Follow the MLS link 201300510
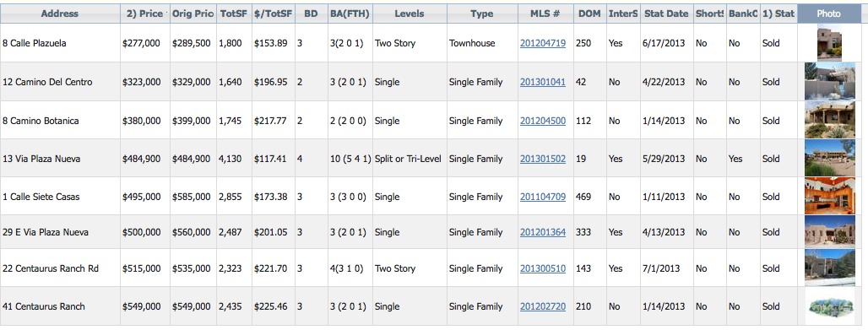Image resolution: width=868 pixels, height=330 pixels. pyautogui.click(x=542, y=268)
